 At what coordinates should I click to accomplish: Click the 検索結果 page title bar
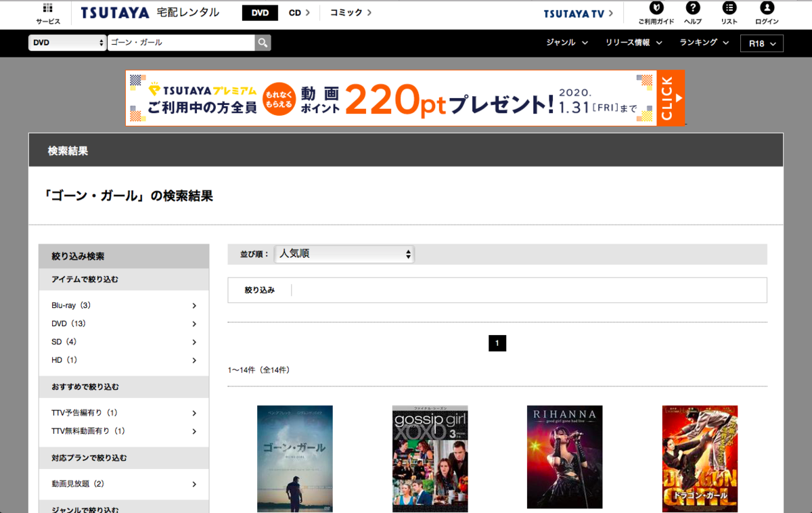(x=406, y=150)
